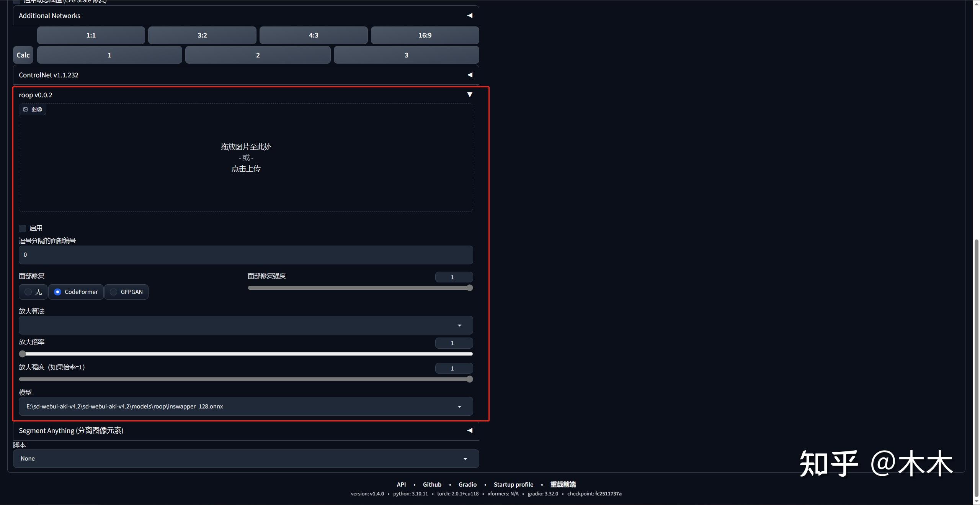Choose the 4:3 aspect ratio
Viewport: 980px width, 505px height.
[313, 35]
